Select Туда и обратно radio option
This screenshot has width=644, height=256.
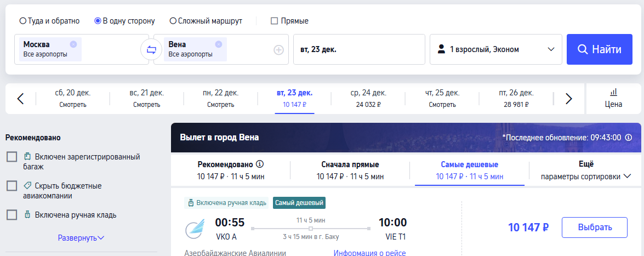click(23, 21)
